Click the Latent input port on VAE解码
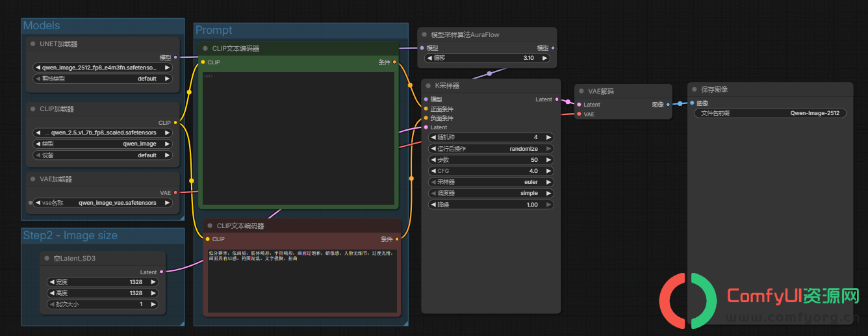The image size is (868, 336). click(579, 105)
